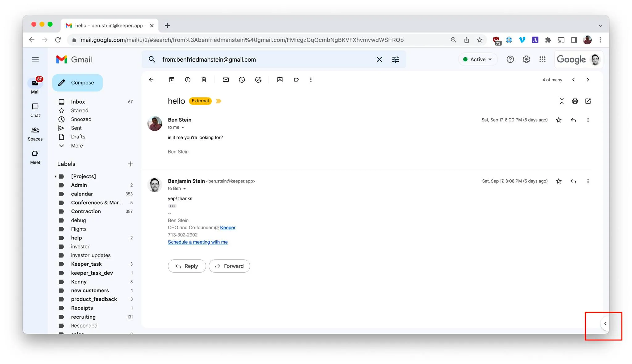Open the conversation in a new window
The image size is (632, 364).
(x=588, y=101)
